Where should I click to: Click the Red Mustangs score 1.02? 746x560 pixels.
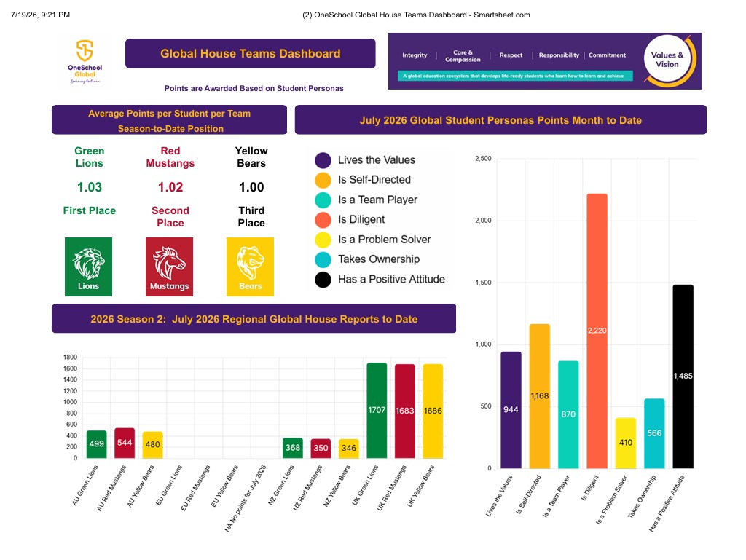170,187
